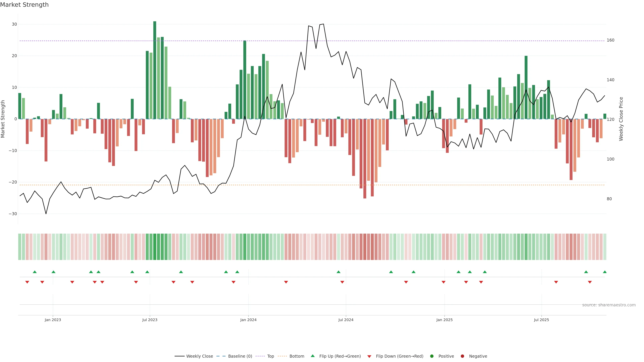
Task: Click the Flip Down red triangle legend icon
Action: 369,356
